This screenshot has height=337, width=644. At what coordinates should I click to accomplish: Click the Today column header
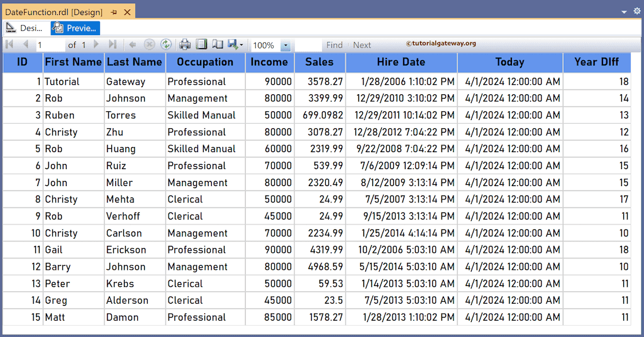509,62
